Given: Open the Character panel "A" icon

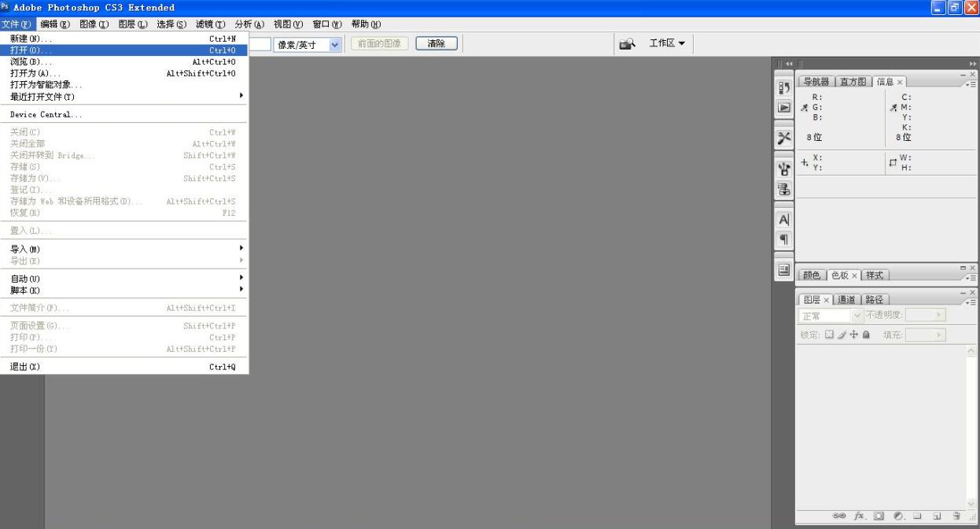Looking at the screenshot, I should (784, 218).
